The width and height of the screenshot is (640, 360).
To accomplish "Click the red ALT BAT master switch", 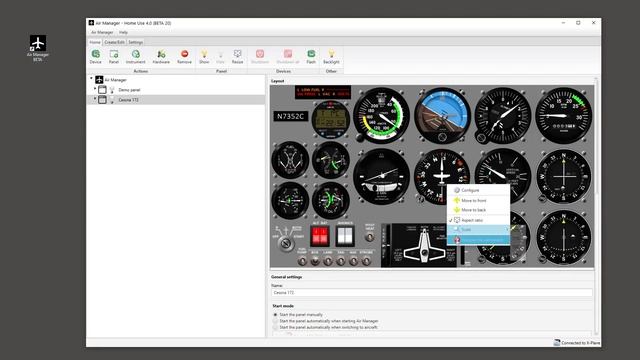I will pos(320,236).
